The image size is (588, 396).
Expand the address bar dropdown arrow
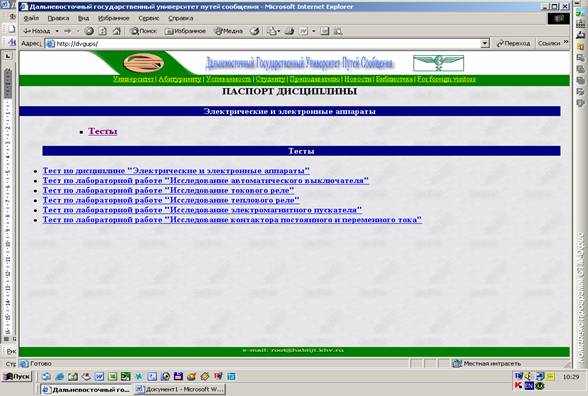coord(485,44)
